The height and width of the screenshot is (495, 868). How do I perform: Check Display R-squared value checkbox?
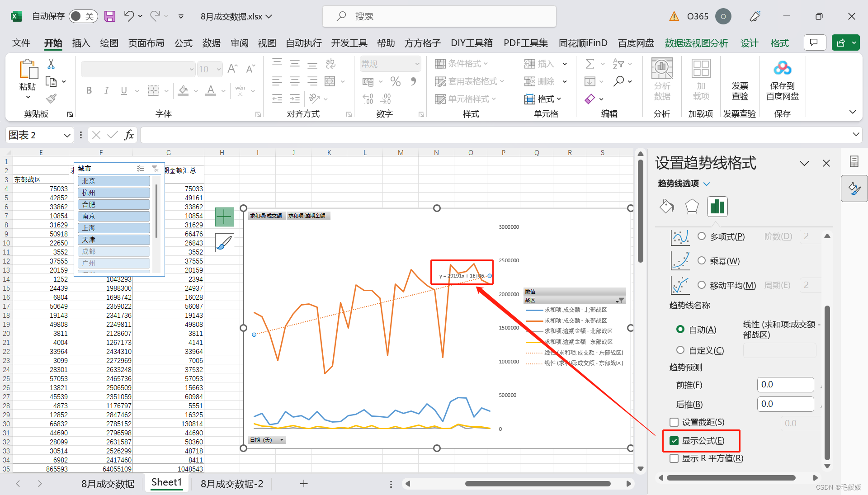coord(674,458)
